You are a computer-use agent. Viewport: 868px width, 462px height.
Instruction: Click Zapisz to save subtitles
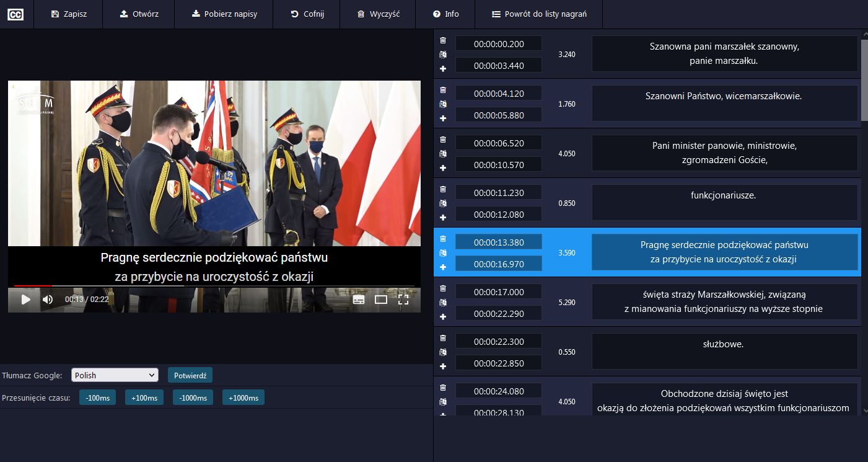tap(68, 14)
